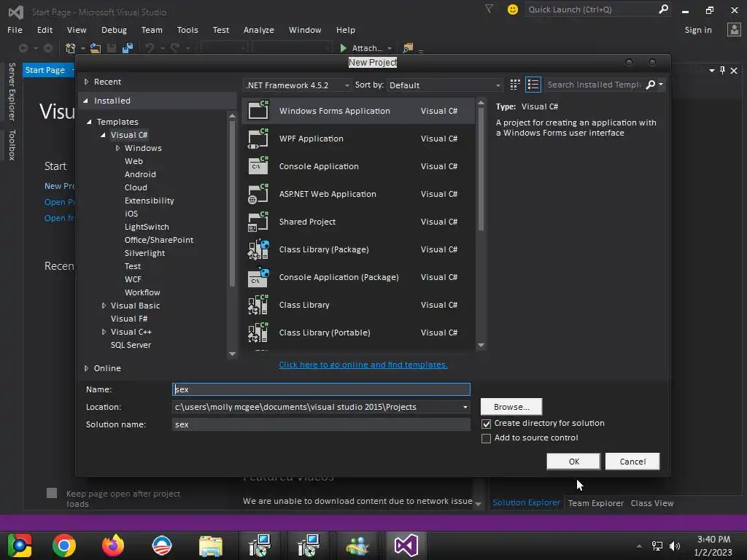747x560 pixels.
Task: Click the Save All toolbar icon
Action: 127,47
